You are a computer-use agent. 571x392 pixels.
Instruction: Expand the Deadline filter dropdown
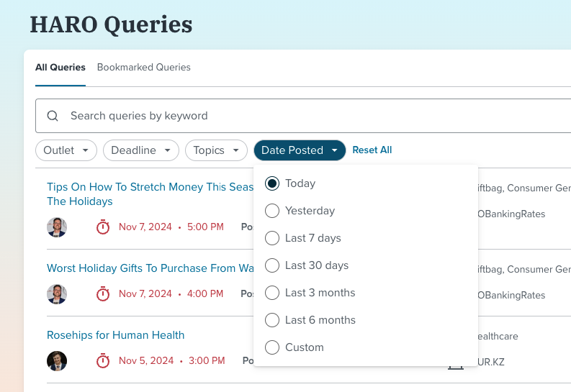(x=140, y=150)
